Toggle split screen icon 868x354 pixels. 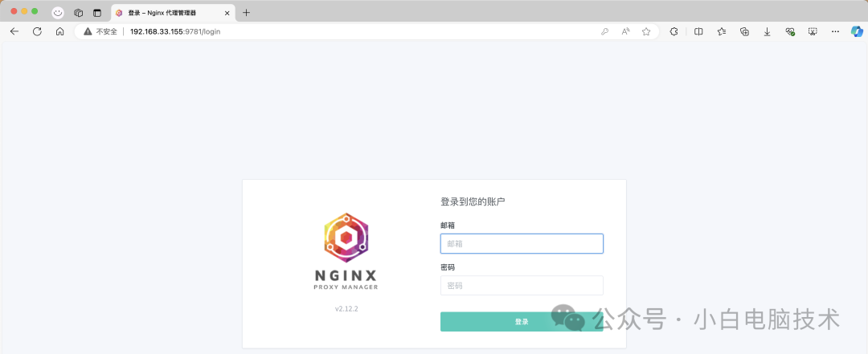coord(698,31)
